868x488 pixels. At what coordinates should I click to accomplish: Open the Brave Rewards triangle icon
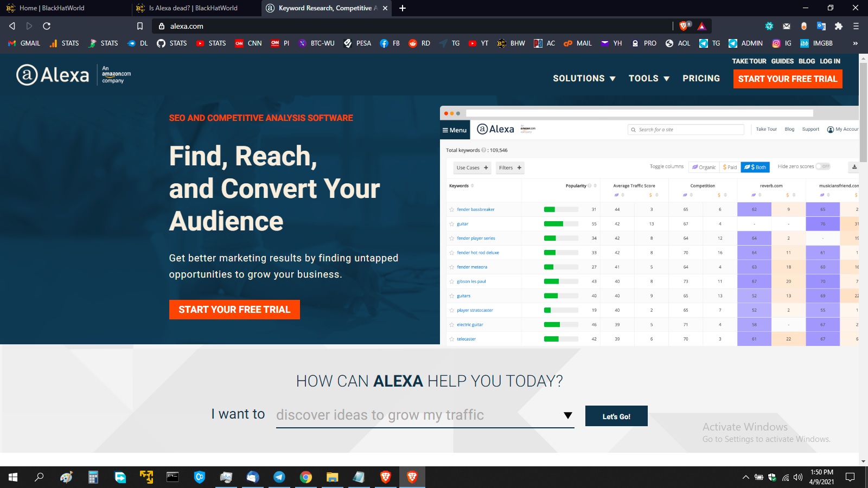coord(701,26)
